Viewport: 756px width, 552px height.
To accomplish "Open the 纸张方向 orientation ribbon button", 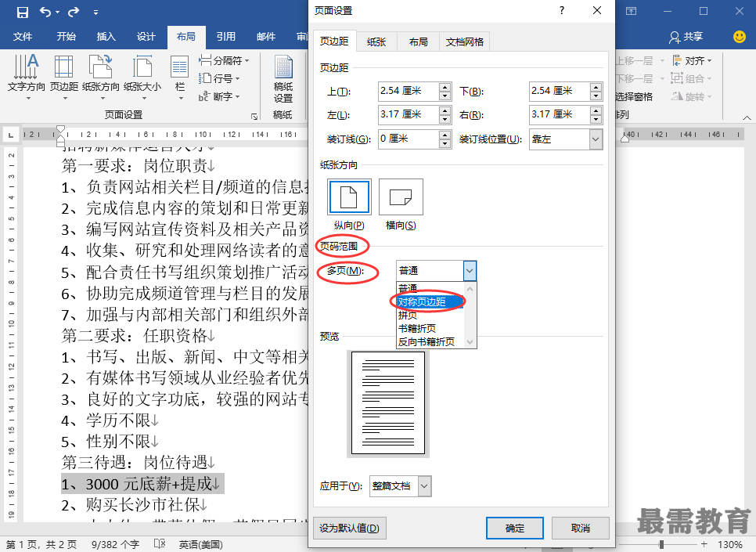I will pos(101,77).
